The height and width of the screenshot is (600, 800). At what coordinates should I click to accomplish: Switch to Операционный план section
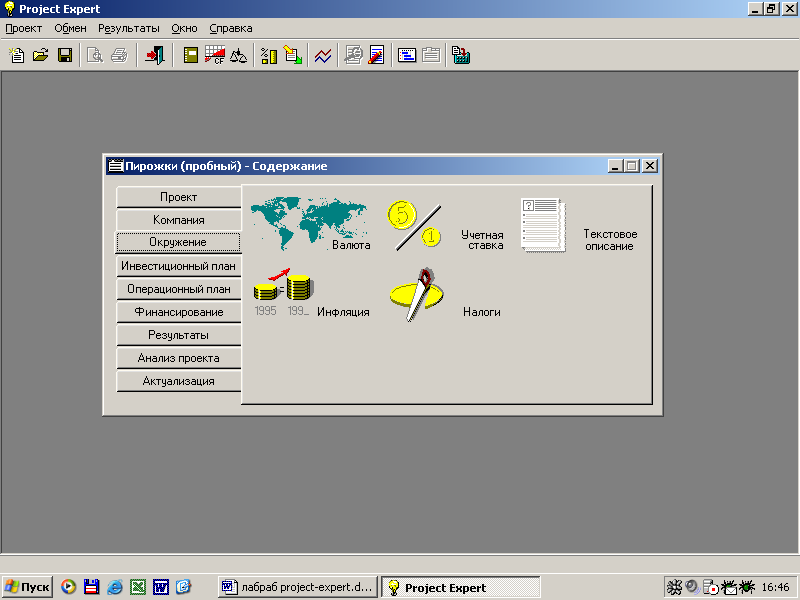coord(179,289)
